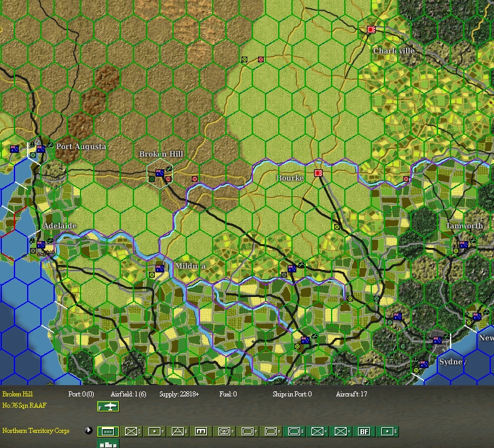Click the Tamworth airfield symbol

point(473,241)
